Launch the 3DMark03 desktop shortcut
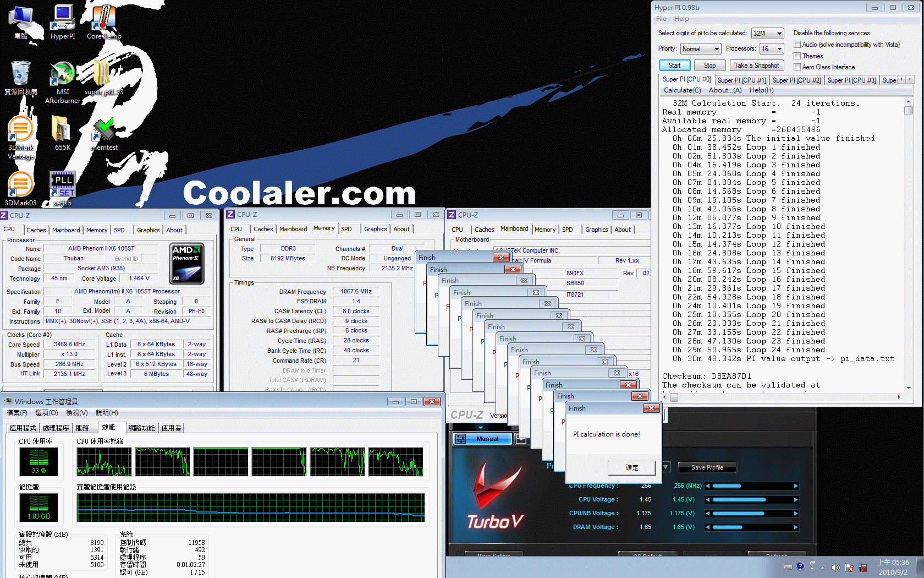924x578 pixels. [x=21, y=189]
